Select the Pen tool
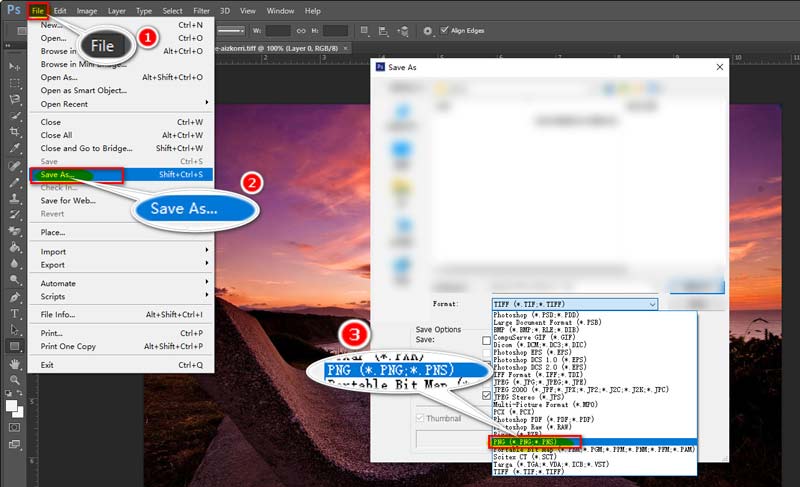 (x=14, y=297)
